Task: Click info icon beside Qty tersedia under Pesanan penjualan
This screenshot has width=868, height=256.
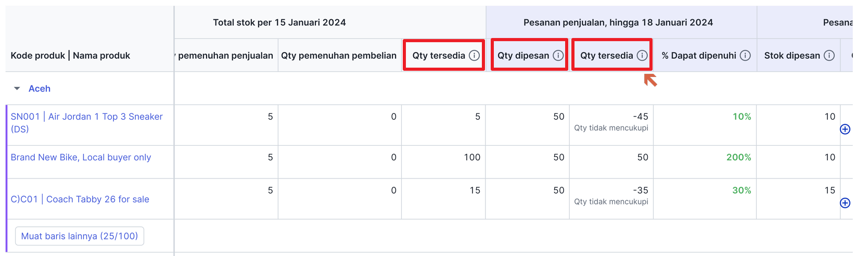Action: click(642, 56)
